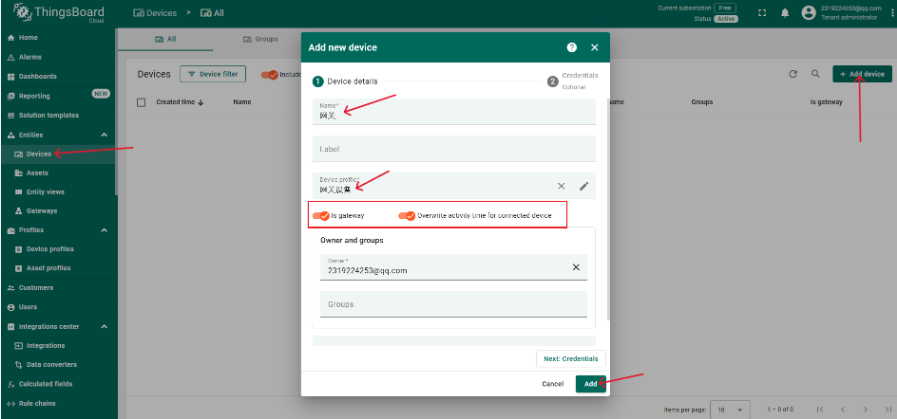Open the items per page dropdown
This screenshot has width=897, height=419.
tap(727, 410)
